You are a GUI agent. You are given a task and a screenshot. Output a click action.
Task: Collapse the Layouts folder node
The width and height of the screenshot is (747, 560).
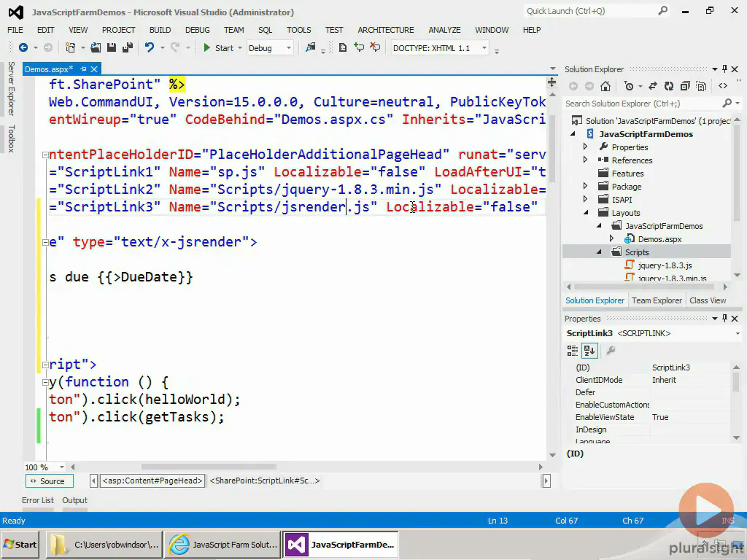coord(586,213)
